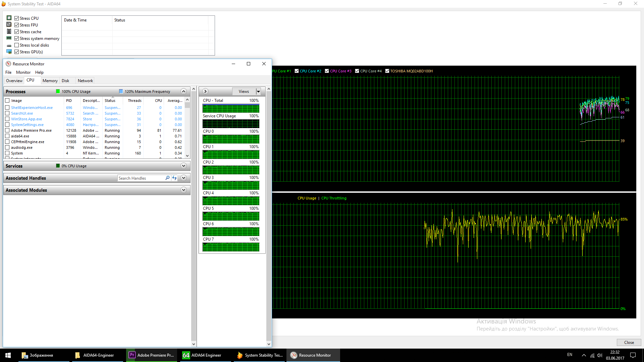This screenshot has height=362, width=644.
Task: Expand the Services section
Action: (x=183, y=166)
